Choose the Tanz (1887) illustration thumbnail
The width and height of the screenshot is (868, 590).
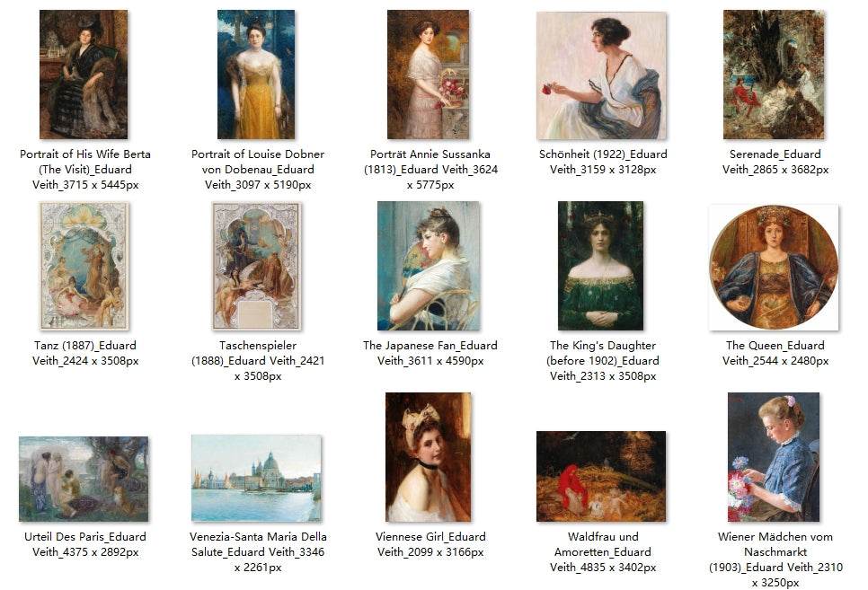(x=84, y=266)
